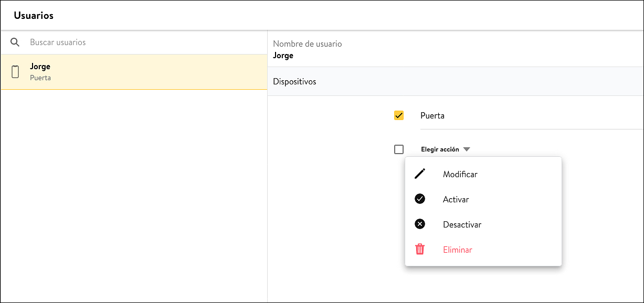Viewport: 644px width, 303px height.
Task: Click the X circle Desactivar icon
Action: (x=420, y=224)
